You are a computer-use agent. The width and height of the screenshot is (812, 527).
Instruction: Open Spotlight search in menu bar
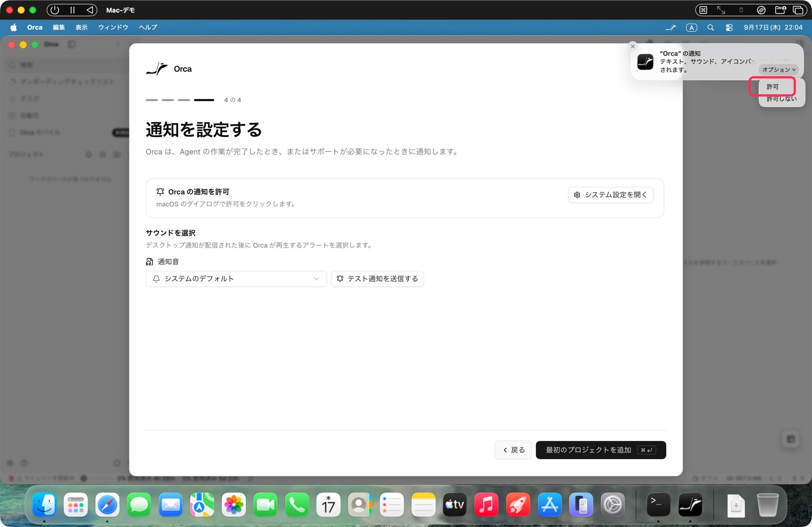710,27
